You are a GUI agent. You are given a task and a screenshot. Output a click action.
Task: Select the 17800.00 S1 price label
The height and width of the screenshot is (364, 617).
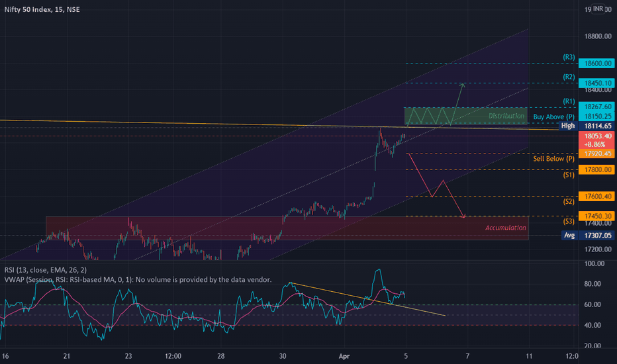pos(596,169)
